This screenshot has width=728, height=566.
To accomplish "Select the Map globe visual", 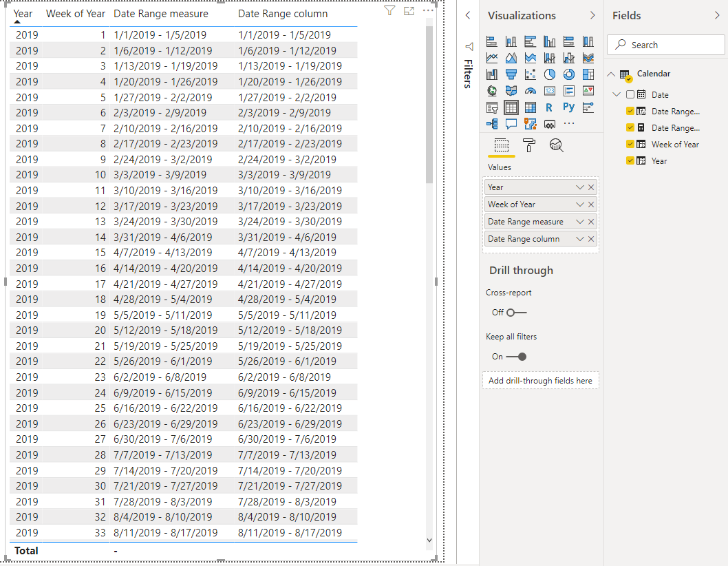I will [x=492, y=91].
